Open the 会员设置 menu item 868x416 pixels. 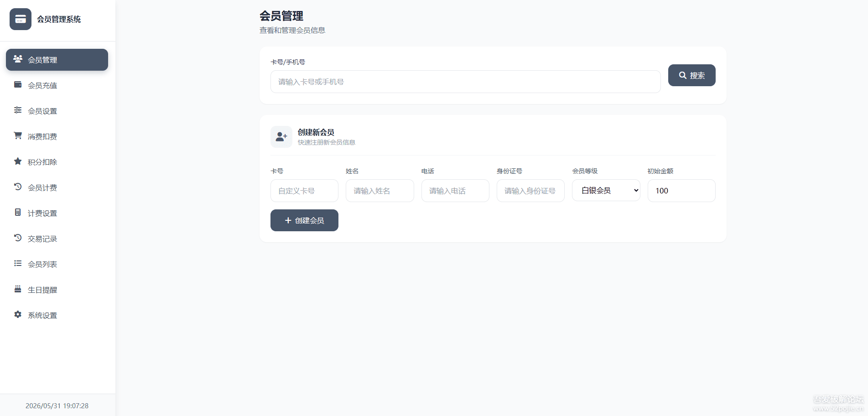pos(57,111)
